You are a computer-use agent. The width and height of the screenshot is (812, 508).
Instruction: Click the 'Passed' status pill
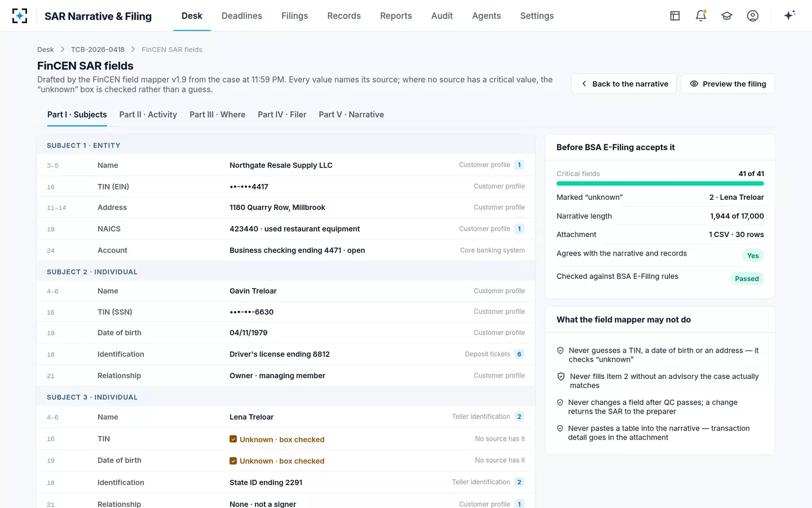747,279
